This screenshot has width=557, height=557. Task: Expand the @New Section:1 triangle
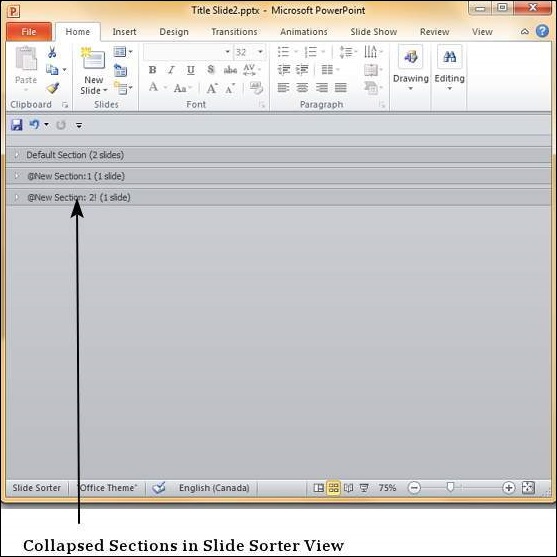click(x=16, y=176)
